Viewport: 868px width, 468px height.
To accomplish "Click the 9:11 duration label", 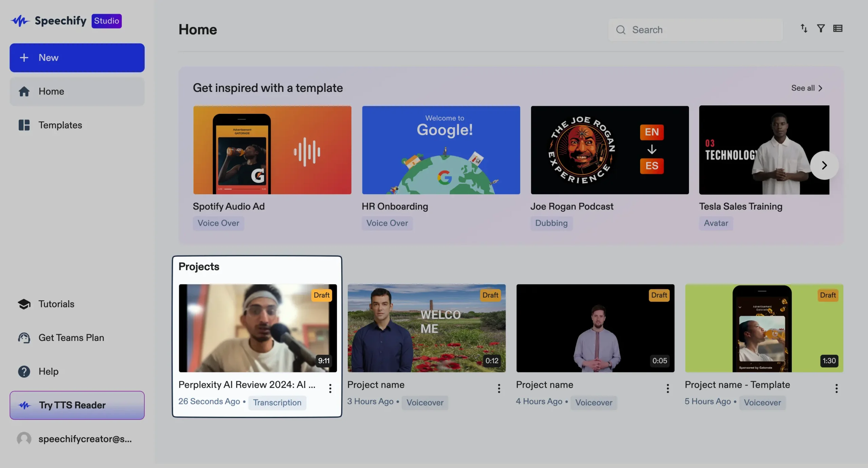I will pos(324,361).
